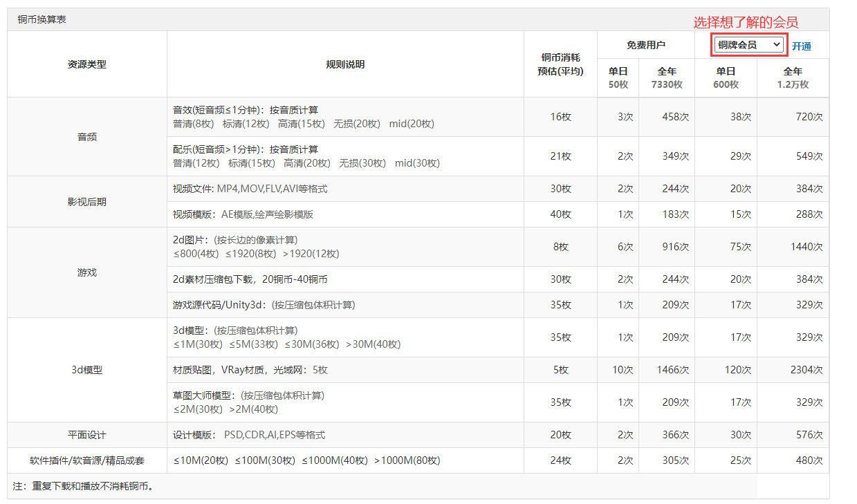Viewport: 857px width, 504px height.
Task: Click the 576次 value
Action: 809,435
